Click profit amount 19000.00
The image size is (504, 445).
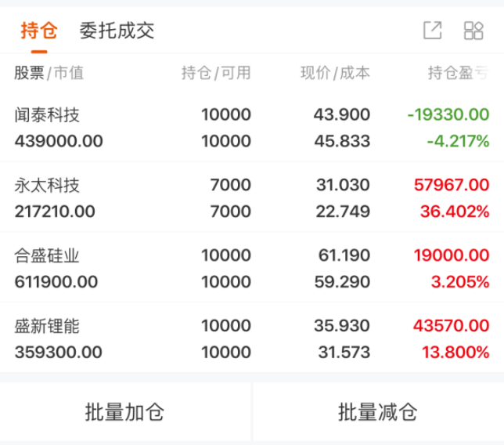pos(452,255)
